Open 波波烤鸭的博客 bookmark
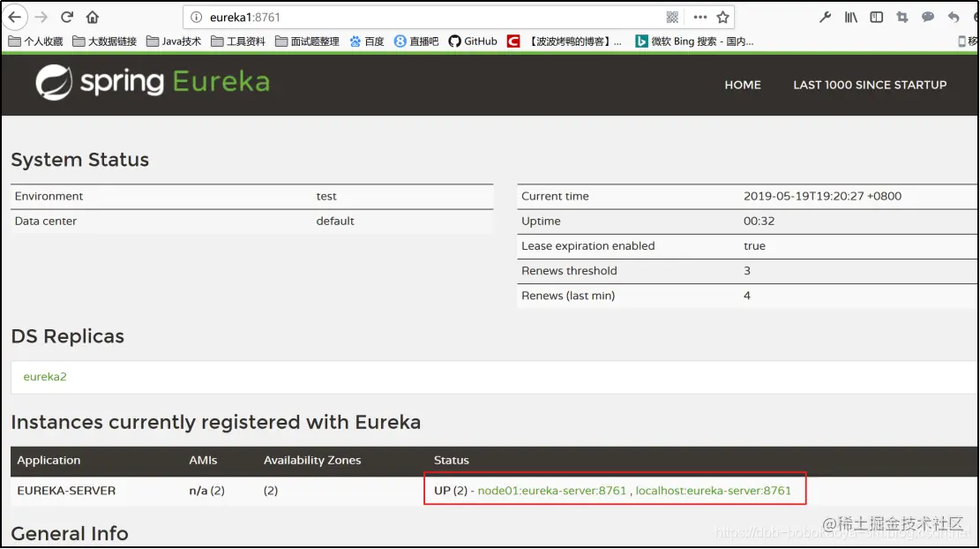 click(565, 41)
